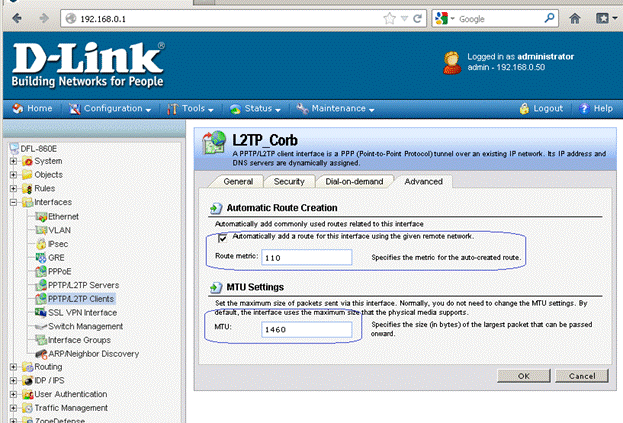Expand the System tree node

coord(14,161)
